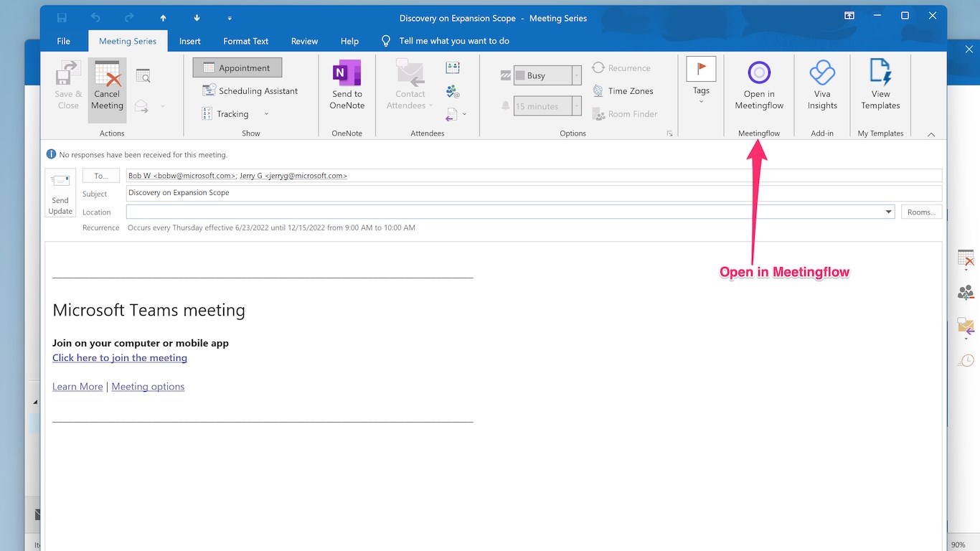Click the Tags flag icon
This screenshot has width=980, height=551.
pyautogui.click(x=701, y=69)
